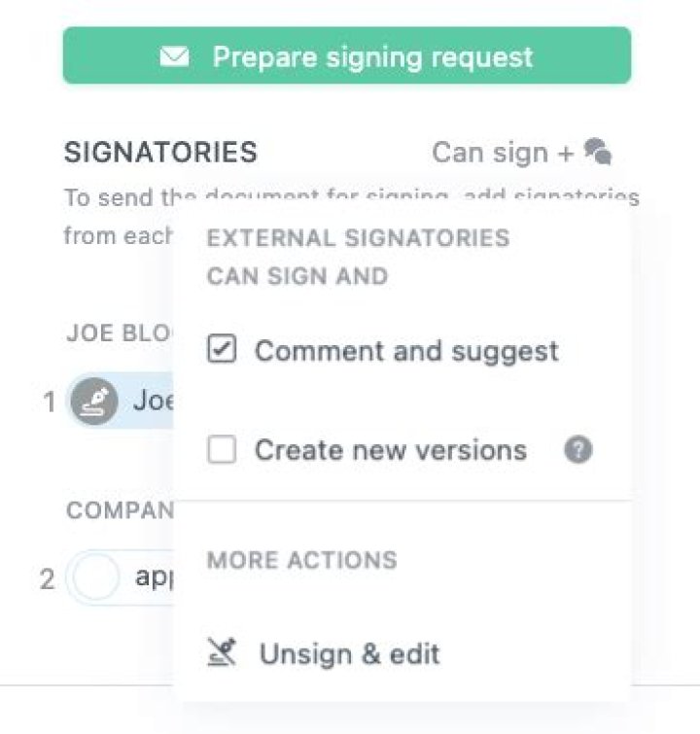Click signing order number 2
This screenshot has height=734, width=700.
(47, 580)
